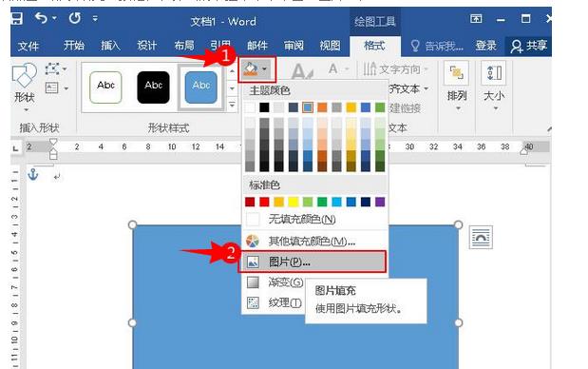Apply the blue filled Abc shape style

tap(201, 87)
